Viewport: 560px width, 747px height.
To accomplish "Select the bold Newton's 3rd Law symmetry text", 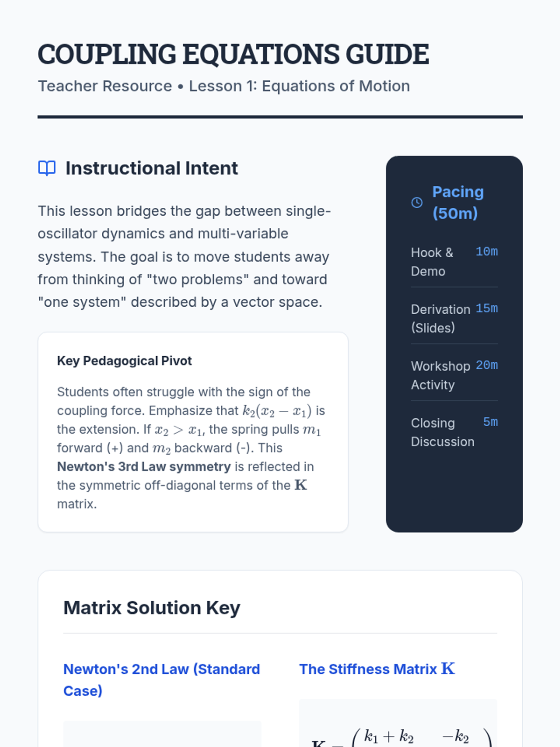I will 144,466.
